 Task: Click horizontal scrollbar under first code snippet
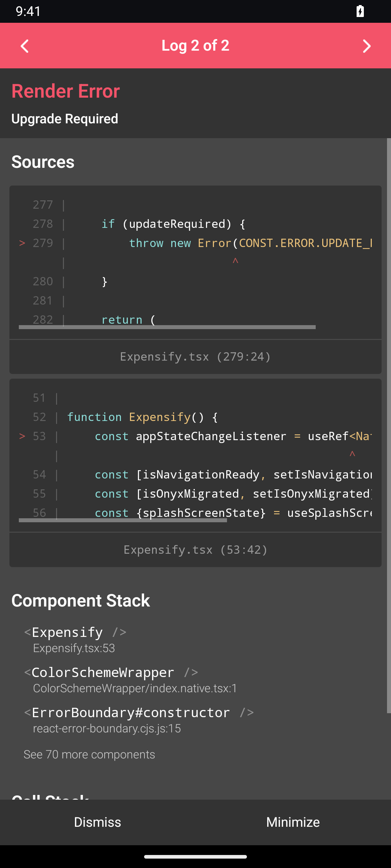click(167, 327)
